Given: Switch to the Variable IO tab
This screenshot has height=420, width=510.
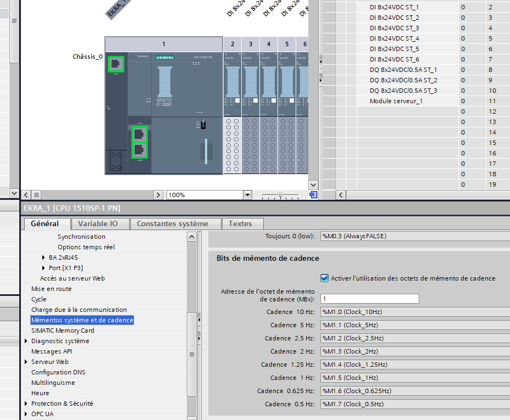Looking at the screenshot, I should click(98, 223).
